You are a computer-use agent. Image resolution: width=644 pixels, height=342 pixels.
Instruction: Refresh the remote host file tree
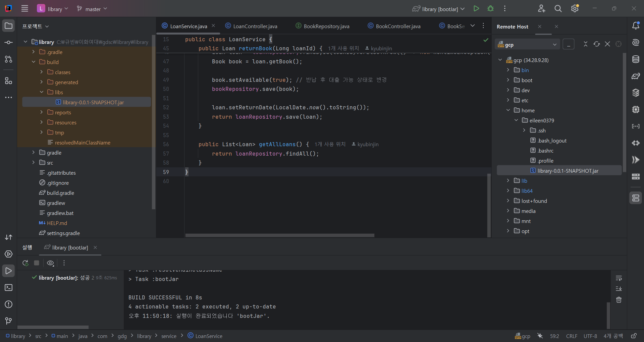(x=597, y=44)
